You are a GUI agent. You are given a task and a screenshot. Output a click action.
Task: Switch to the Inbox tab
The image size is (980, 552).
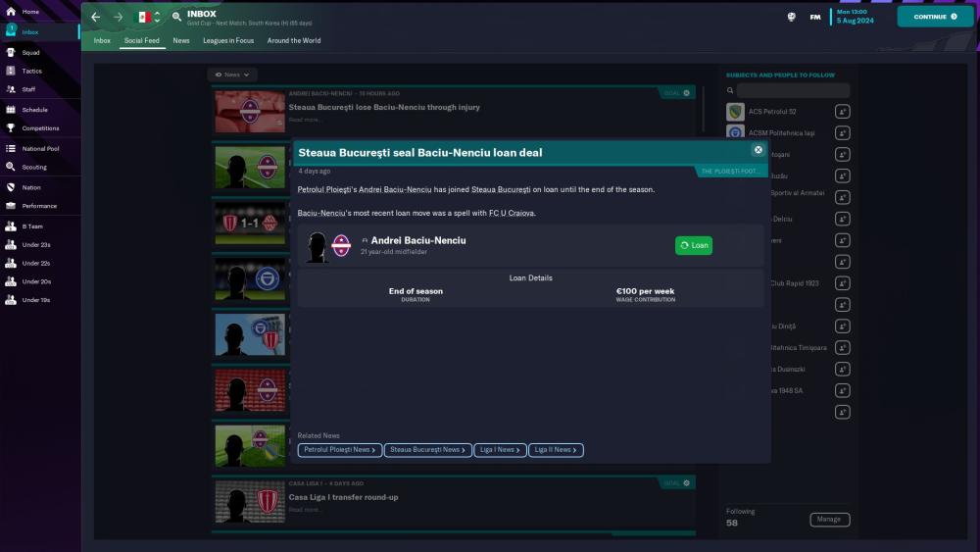point(102,40)
